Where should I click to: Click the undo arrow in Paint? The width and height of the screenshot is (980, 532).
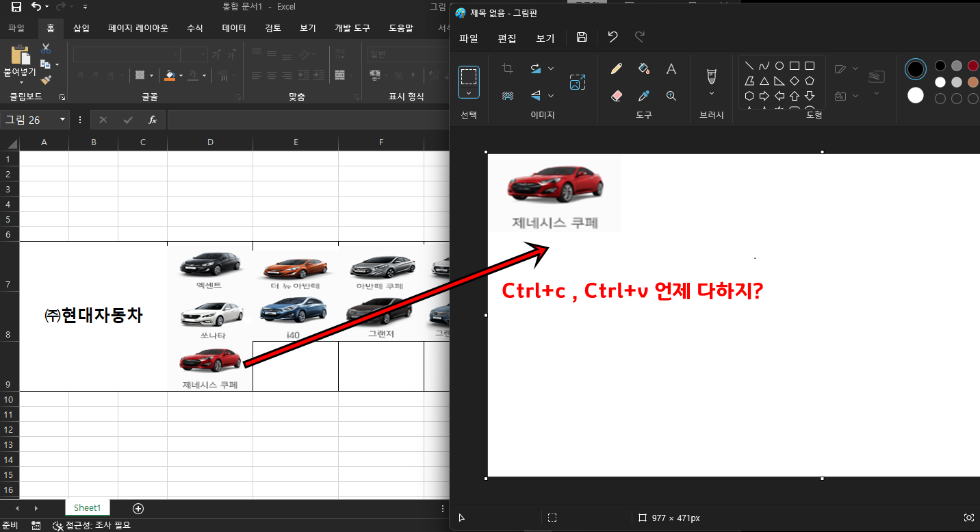pos(613,37)
